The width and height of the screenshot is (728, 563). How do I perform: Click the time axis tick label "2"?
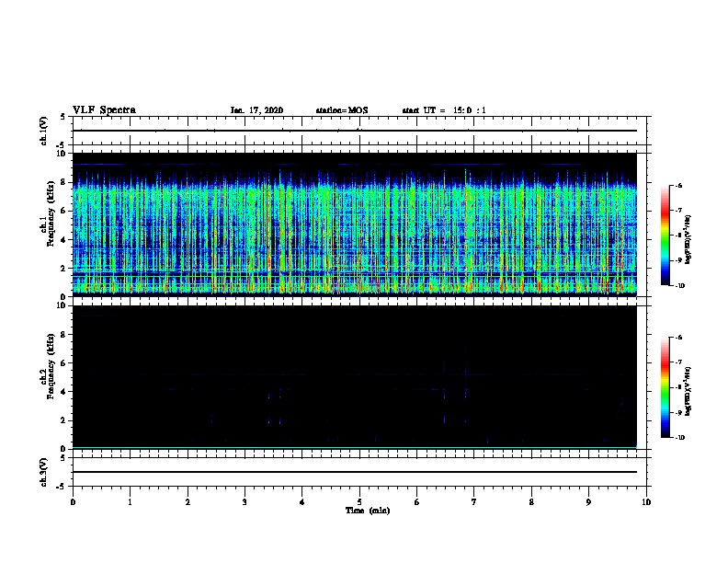188,502
